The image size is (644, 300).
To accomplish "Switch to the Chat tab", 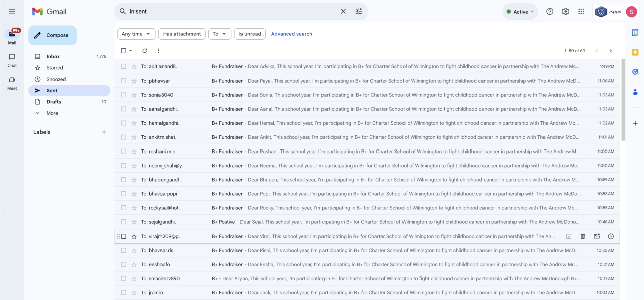I will [x=12, y=60].
